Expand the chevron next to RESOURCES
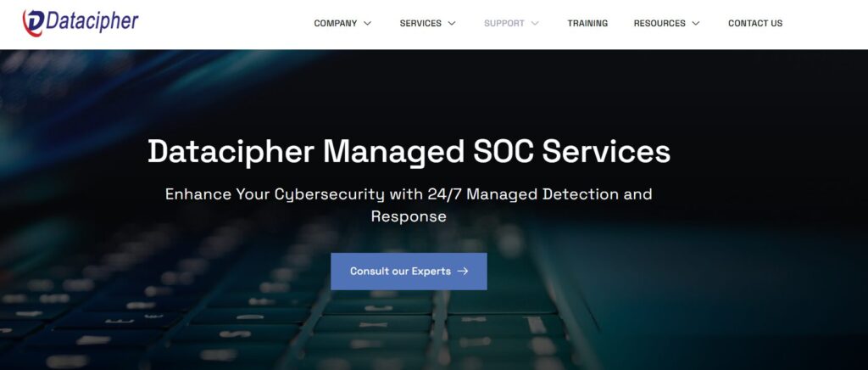868x370 pixels. click(x=696, y=23)
